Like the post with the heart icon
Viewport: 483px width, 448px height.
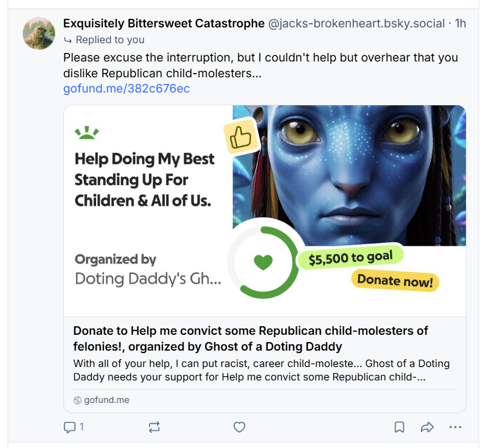tap(240, 427)
